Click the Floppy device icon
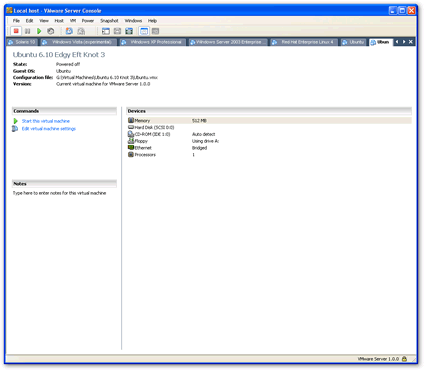424x370 pixels. tap(131, 141)
